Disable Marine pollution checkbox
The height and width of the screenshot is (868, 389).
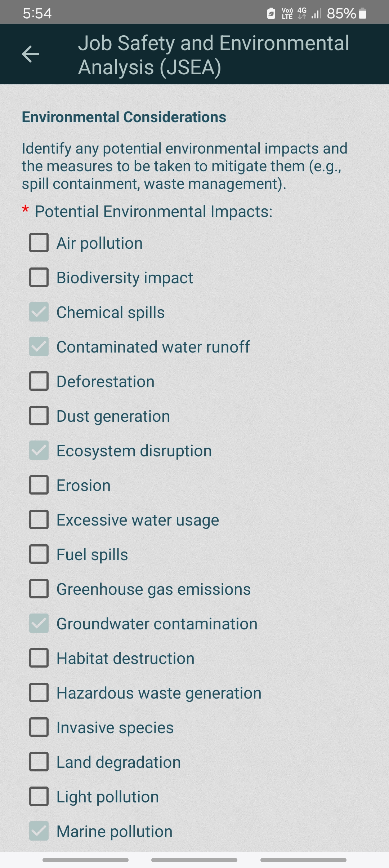[x=39, y=831]
